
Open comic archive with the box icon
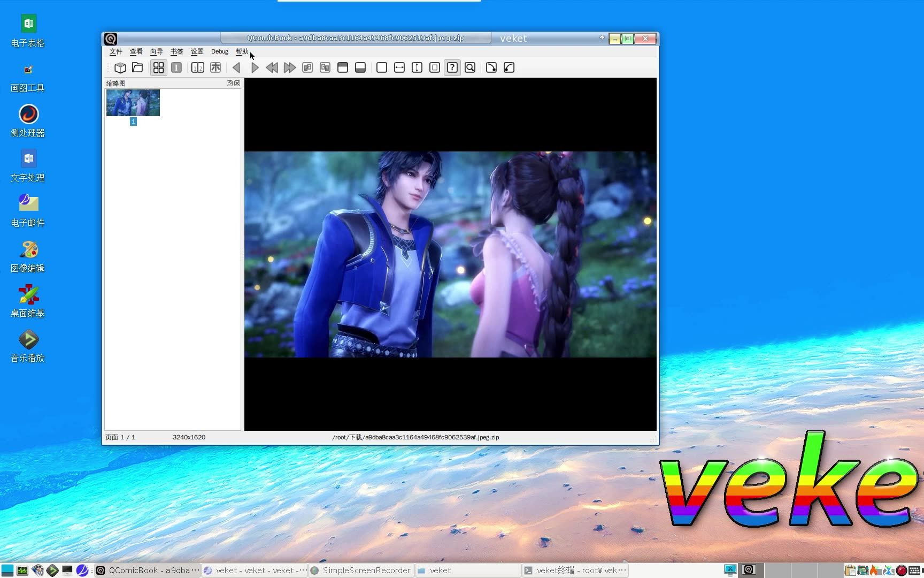click(120, 67)
